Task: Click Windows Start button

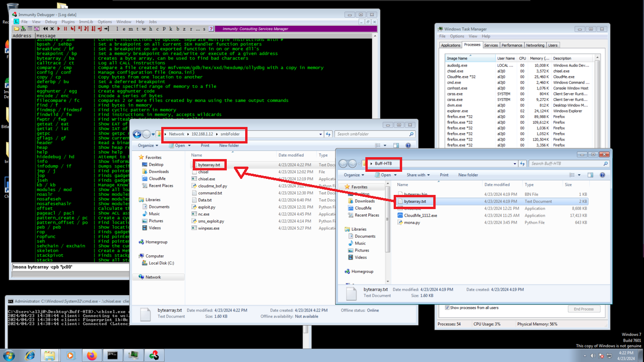Action: (x=9, y=355)
